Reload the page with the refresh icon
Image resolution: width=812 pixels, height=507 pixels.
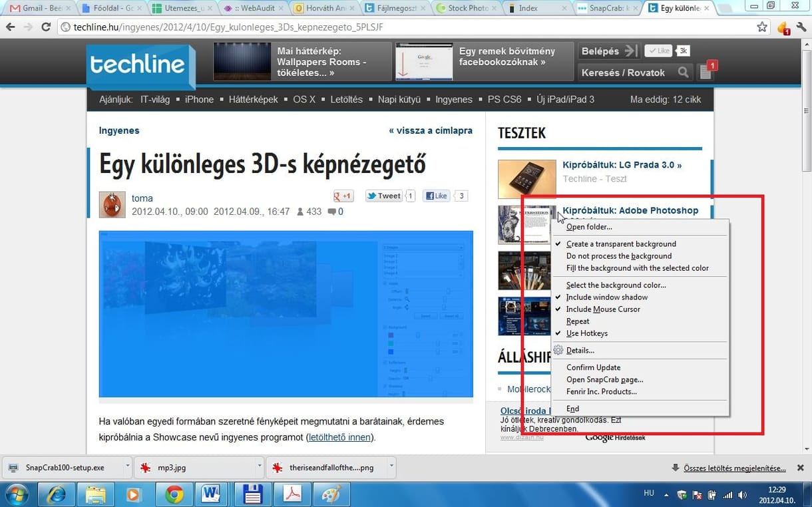coord(46,27)
